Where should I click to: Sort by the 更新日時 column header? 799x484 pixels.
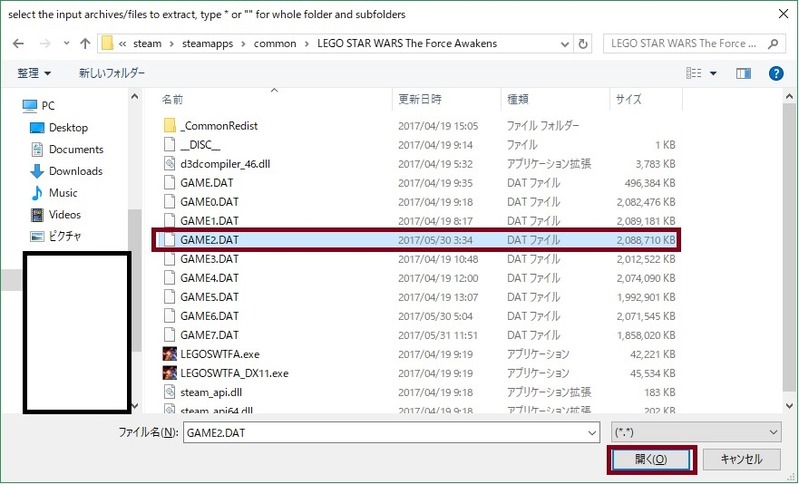(420, 99)
